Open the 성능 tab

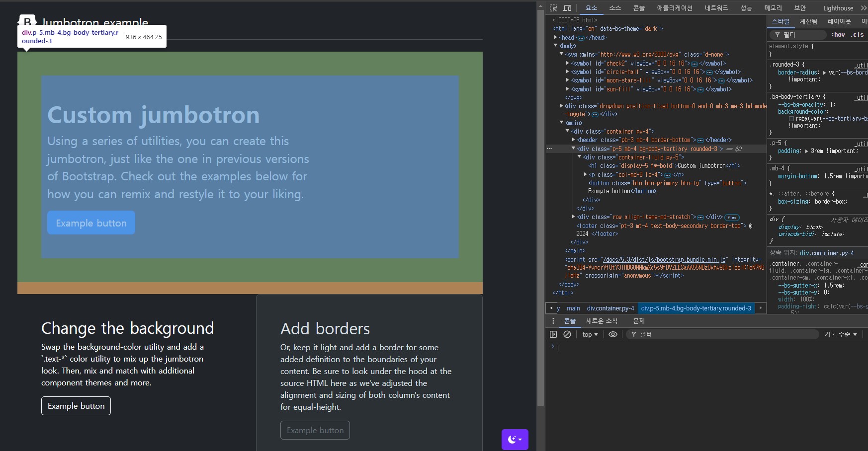[746, 8]
